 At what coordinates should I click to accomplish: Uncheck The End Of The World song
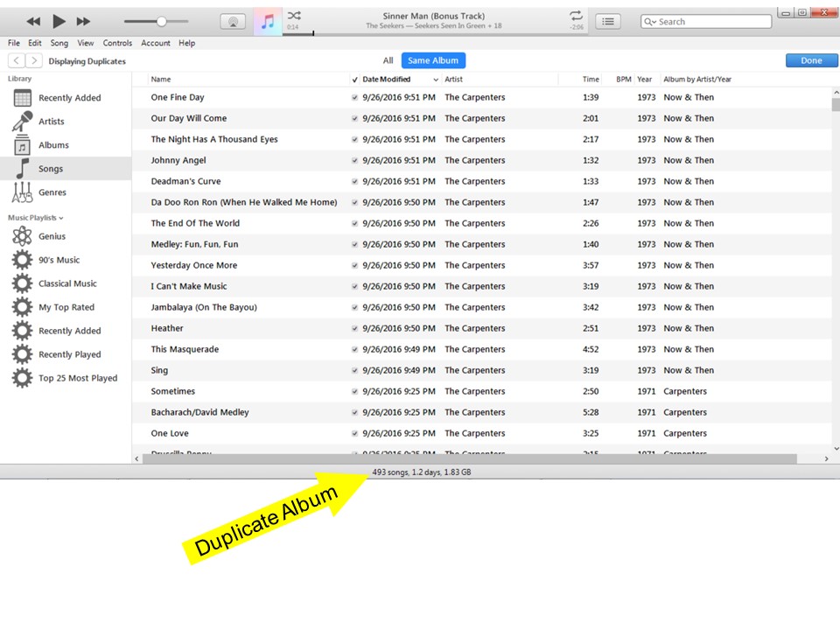click(354, 223)
